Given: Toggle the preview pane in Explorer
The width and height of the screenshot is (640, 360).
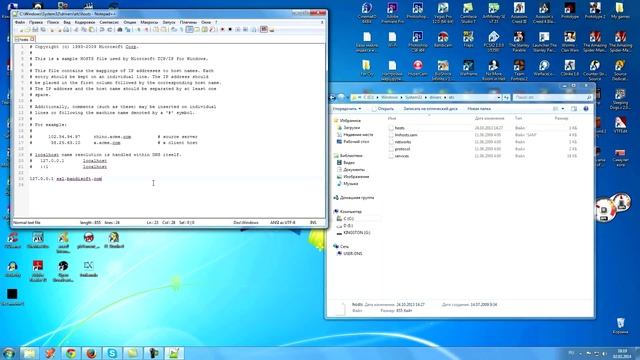Looking at the screenshot, I should pos(574,109).
